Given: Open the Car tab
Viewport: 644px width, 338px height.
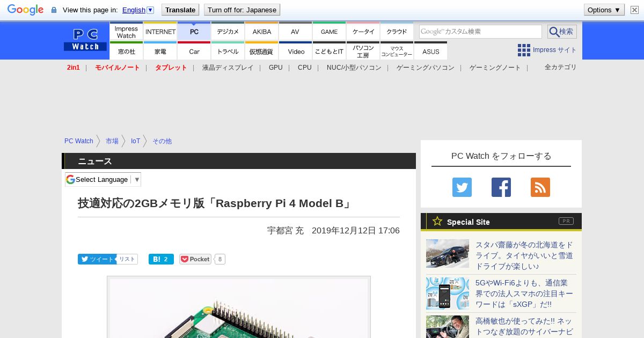Looking at the screenshot, I should (x=194, y=51).
